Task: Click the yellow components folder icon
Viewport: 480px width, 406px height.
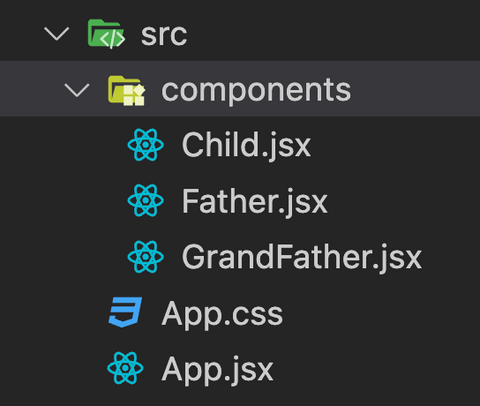Action: tap(127, 91)
